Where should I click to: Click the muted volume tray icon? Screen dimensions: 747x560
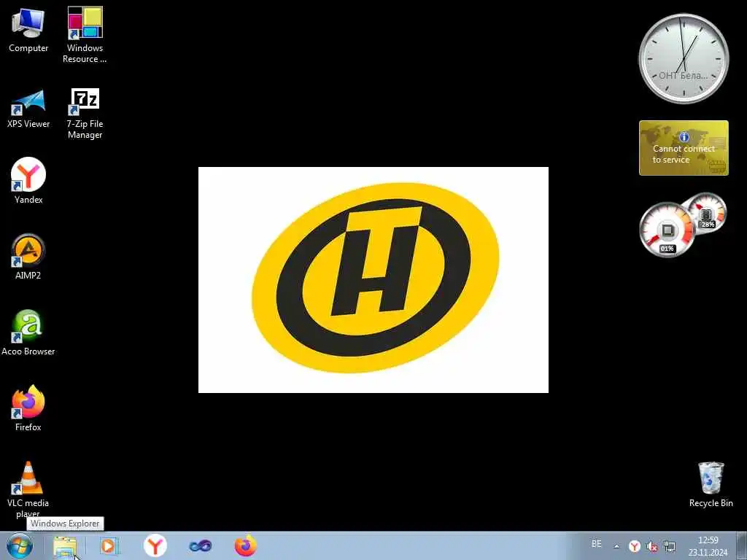click(x=651, y=547)
